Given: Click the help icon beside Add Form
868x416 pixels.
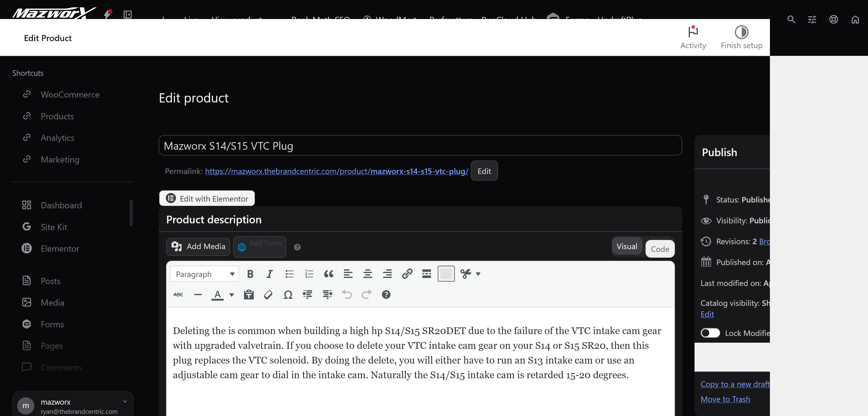Looking at the screenshot, I should [297, 247].
